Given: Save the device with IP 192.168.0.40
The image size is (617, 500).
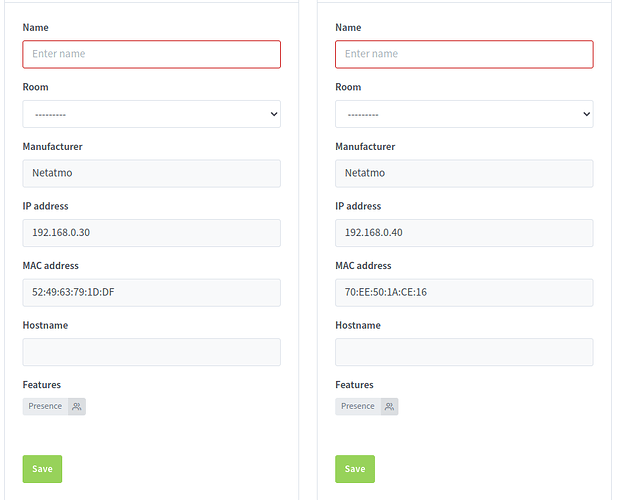Looking at the screenshot, I should click(x=354, y=469).
